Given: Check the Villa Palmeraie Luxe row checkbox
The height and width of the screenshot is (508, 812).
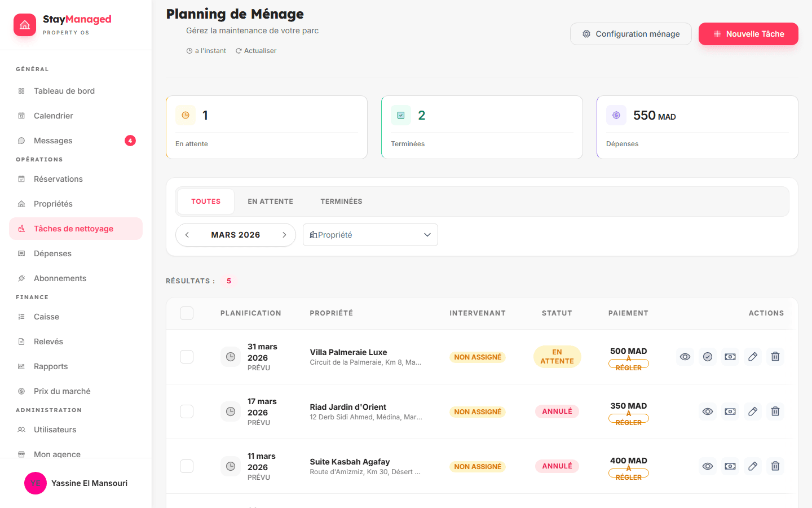Looking at the screenshot, I should coord(187,356).
